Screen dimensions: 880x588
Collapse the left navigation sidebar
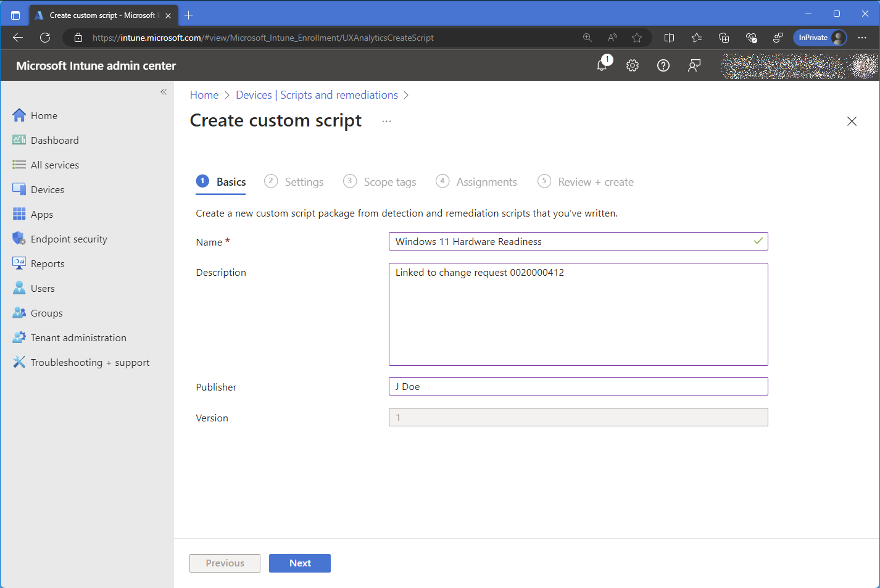[x=164, y=92]
